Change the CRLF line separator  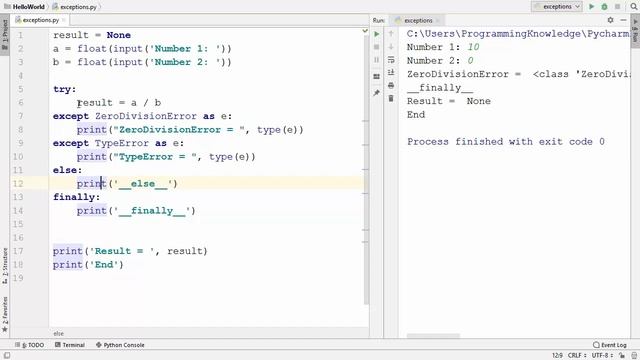[576, 356]
